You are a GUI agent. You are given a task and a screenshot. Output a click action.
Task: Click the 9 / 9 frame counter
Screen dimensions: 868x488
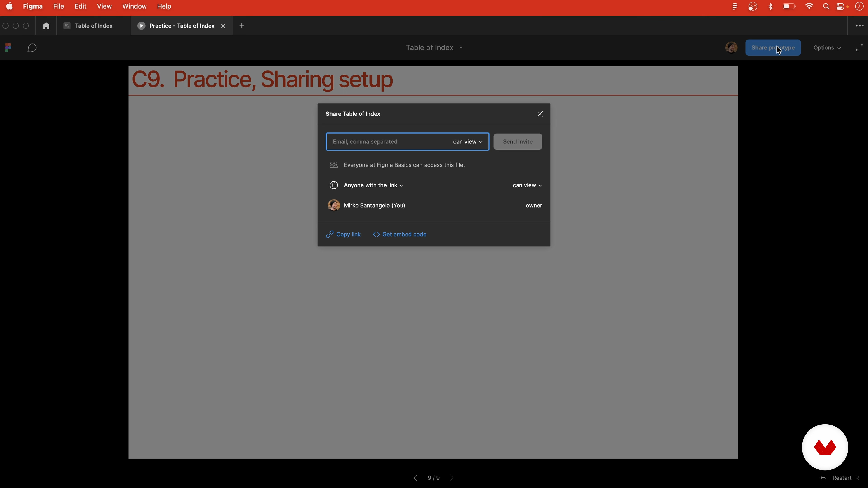pos(433,478)
